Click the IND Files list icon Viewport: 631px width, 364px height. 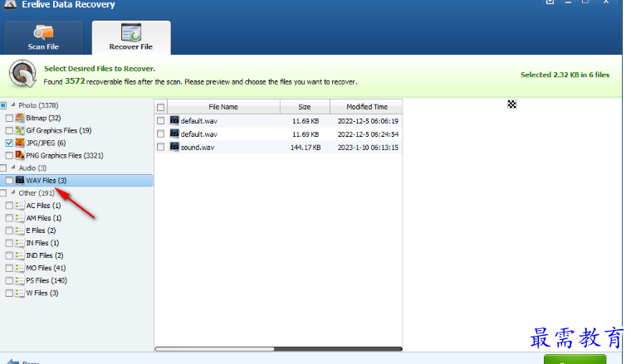tap(20, 255)
